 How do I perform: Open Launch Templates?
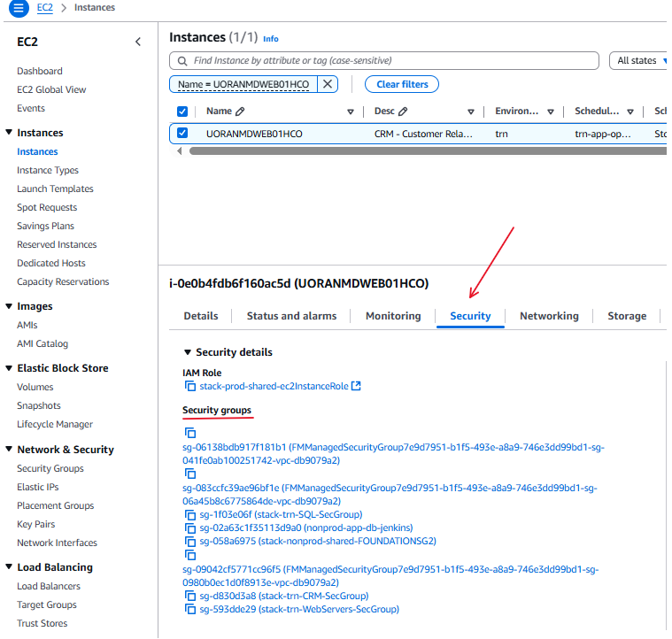[x=55, y=189]
